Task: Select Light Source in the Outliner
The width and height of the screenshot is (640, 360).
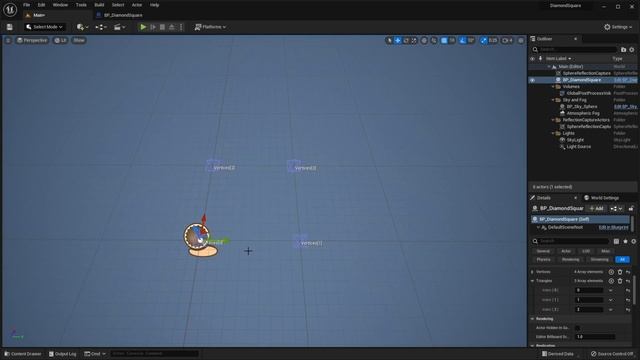Action: [578, 147]
